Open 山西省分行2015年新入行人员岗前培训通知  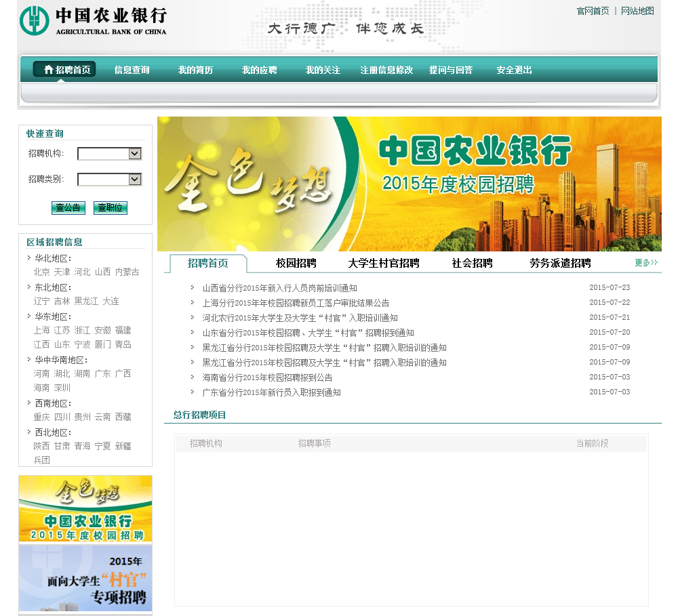pos(280,288)
